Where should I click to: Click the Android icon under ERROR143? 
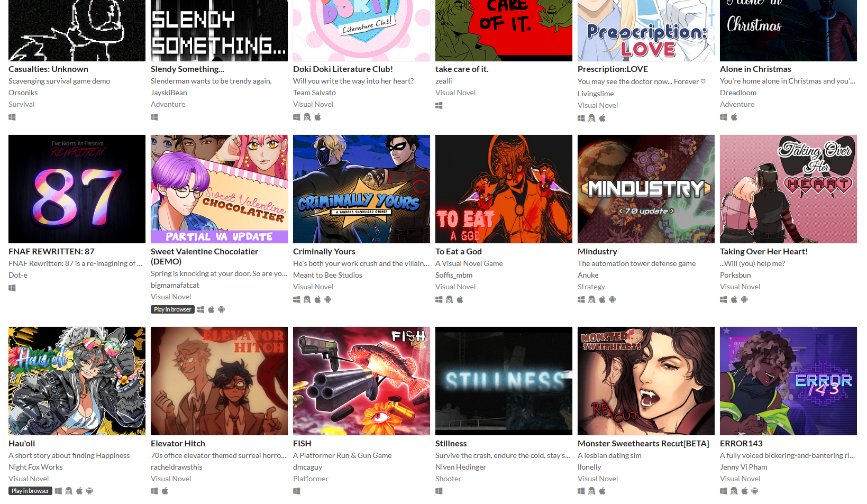pos(755,491)
